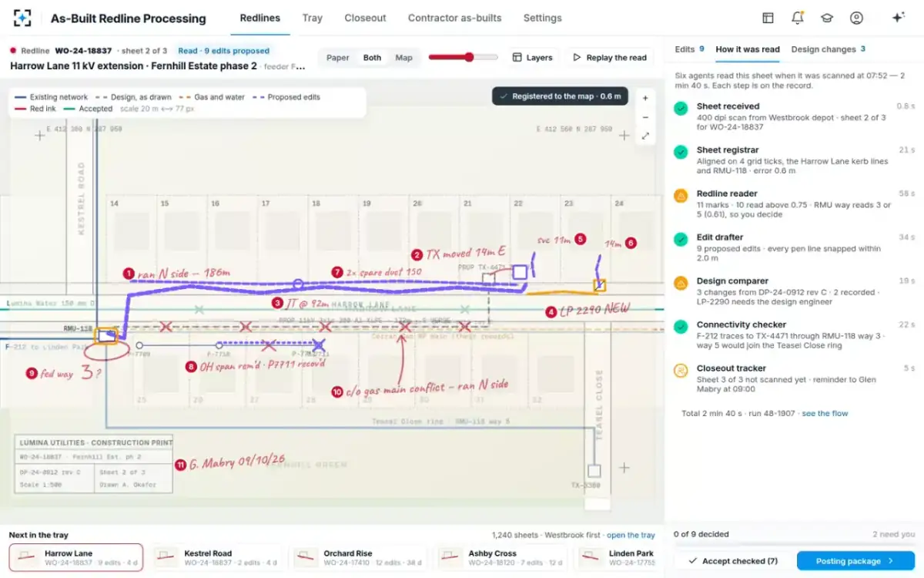The image size is (924, 578).
Task: Click the sparkle assistant icon
Action: click(x=898, y=18)
